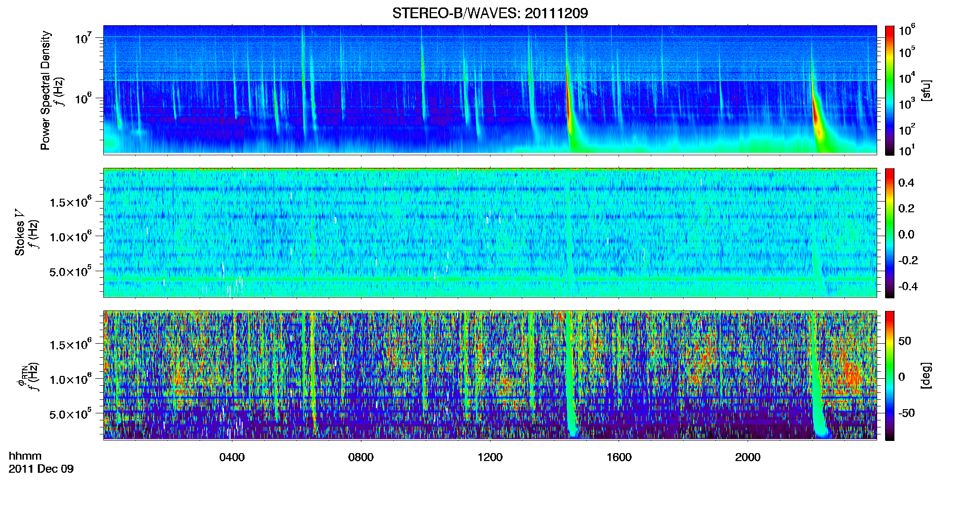The height and width of the screenshot is (505, 980).
Task: Click the 0.4 tick on Stokes V colorbar
Action: point(907,183)
